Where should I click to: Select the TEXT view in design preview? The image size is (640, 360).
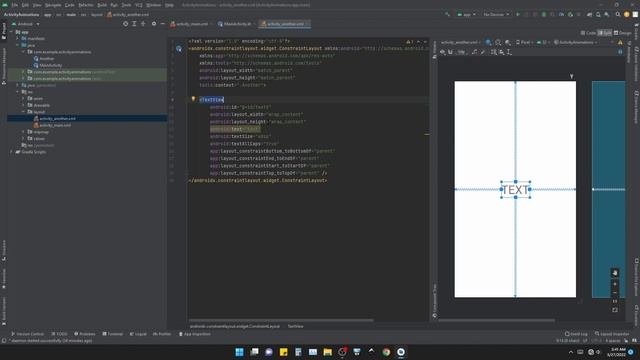coord(516,190)
